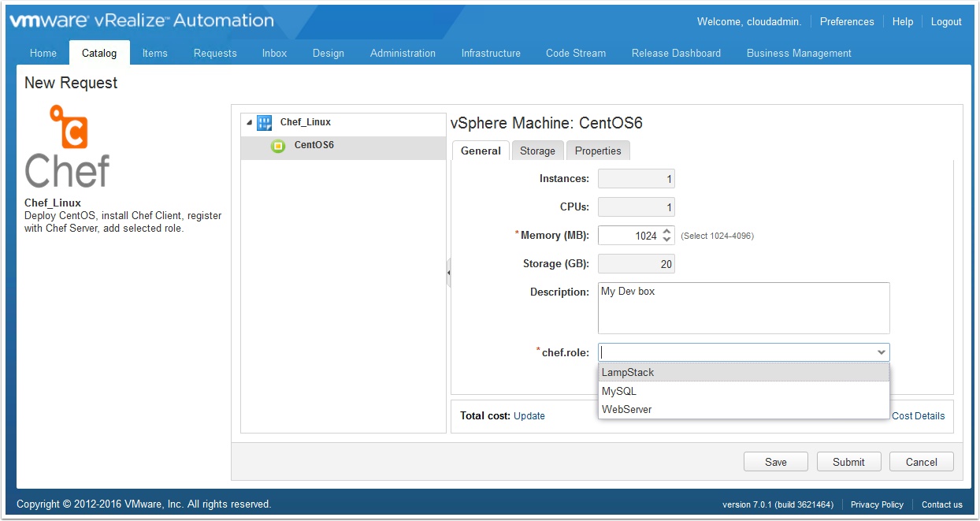Click the 'New Request' heading

pos(71,83)
